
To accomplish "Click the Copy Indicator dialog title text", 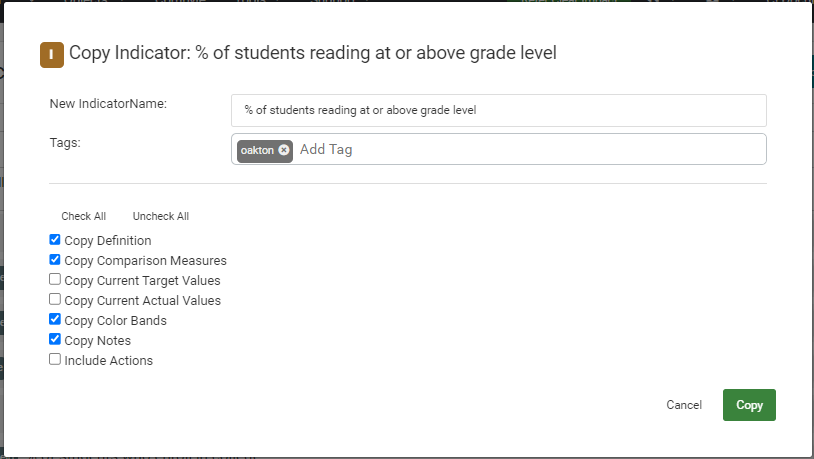I will (x=313, y=53).
